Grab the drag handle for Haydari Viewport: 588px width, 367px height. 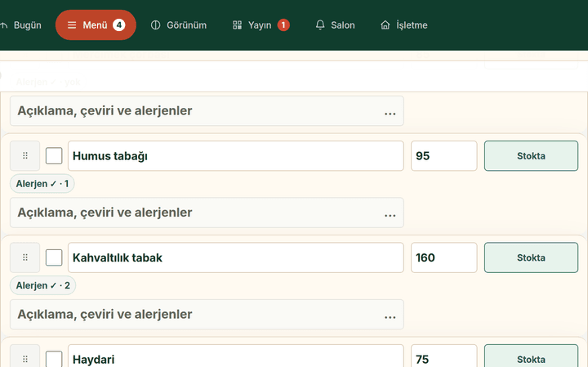click(25, 356)
